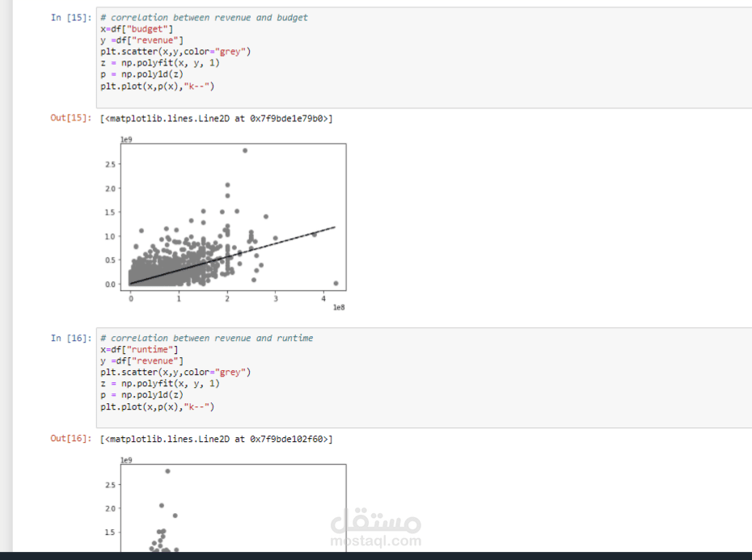
Task: Click the In [16] cell prompt
Action: click(70, 338)
